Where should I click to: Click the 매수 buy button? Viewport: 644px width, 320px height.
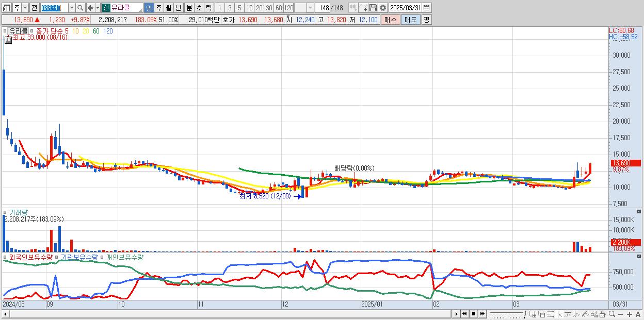pyautogui.click(x=391, y=20)
